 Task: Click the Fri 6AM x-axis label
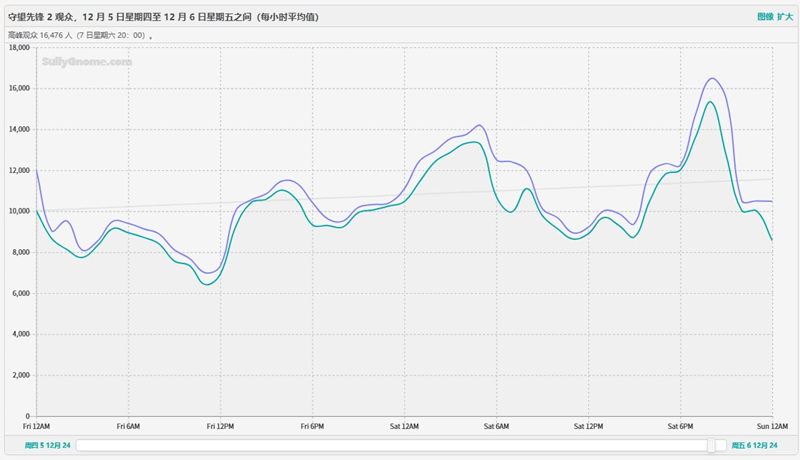(128, 426)
